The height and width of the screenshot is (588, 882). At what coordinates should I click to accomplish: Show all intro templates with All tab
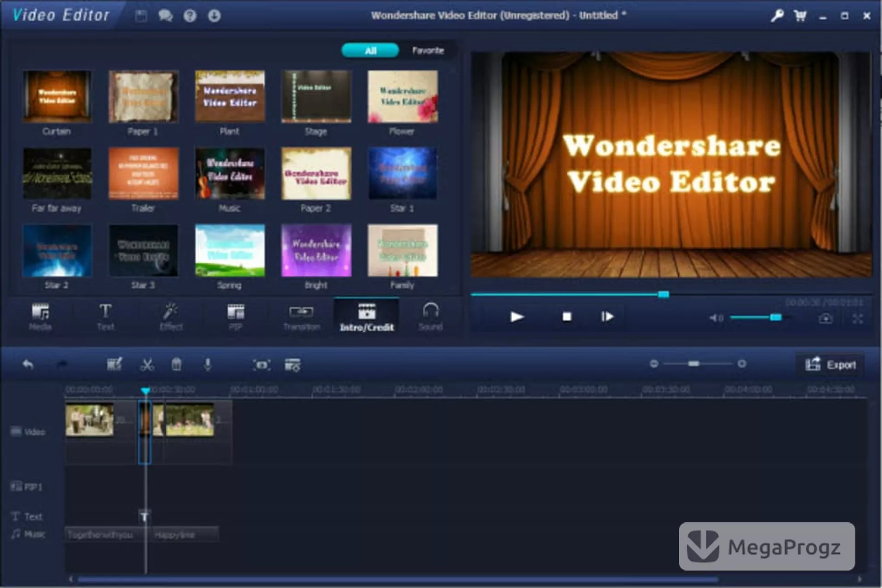coord(370,51)
